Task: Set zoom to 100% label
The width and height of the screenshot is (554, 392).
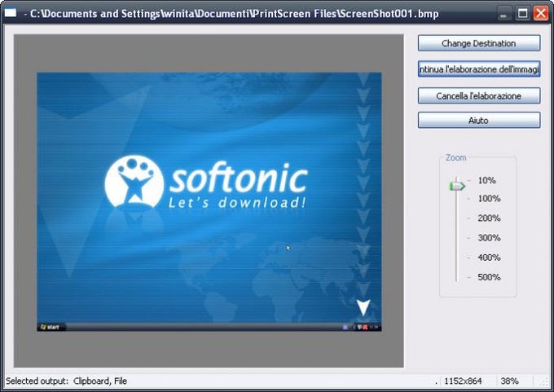Action: (x=489, y=198)
